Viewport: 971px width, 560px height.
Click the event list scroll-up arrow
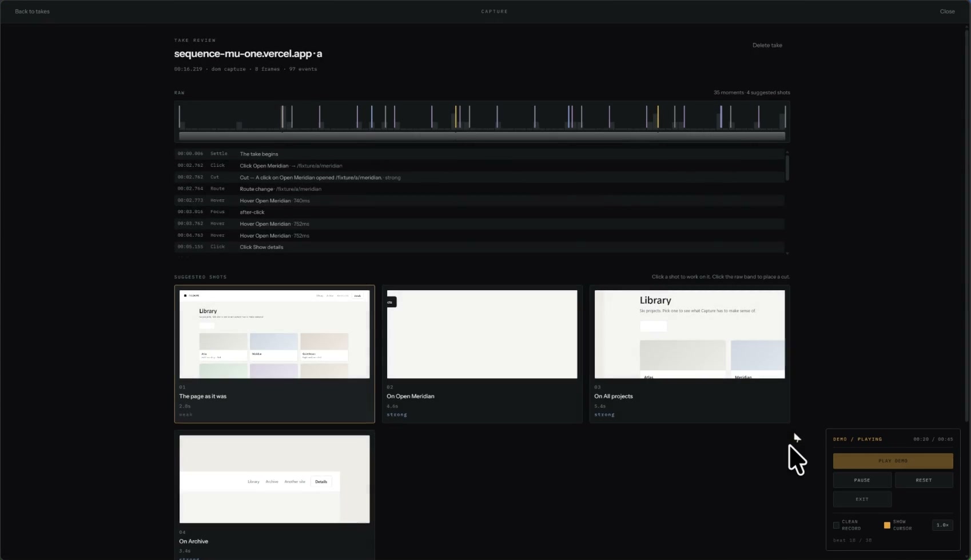click(x=787, y=151)
